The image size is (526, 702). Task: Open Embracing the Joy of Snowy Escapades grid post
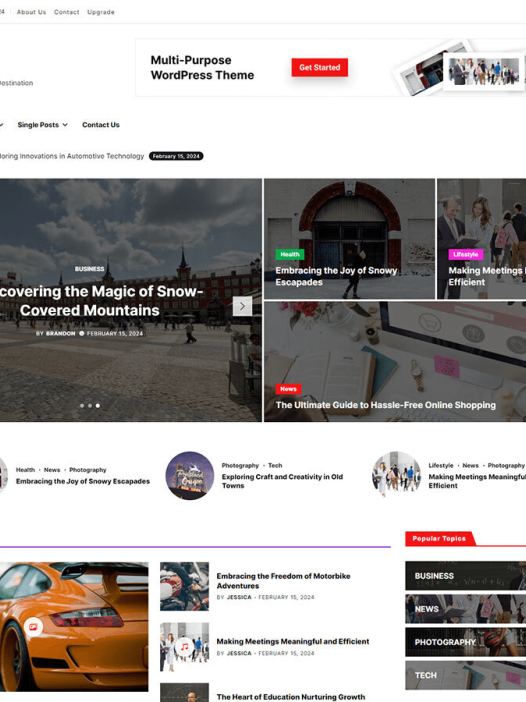(x=336, y=276)
